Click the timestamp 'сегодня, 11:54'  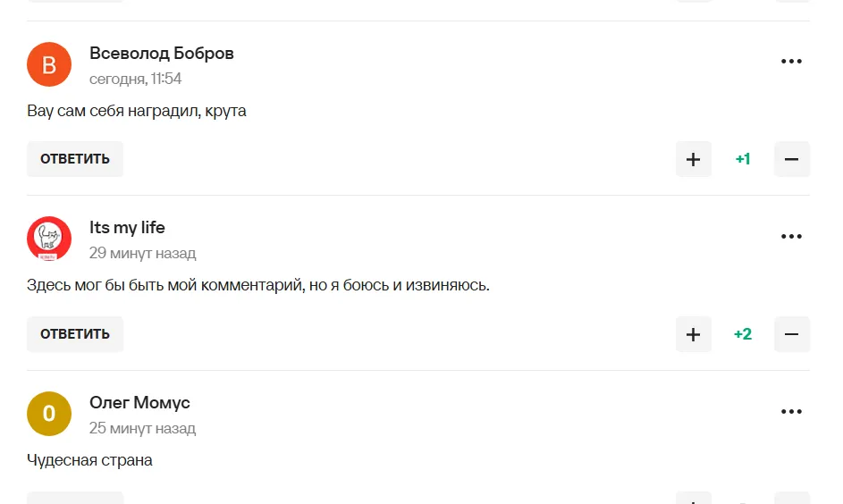pos(135,79)
